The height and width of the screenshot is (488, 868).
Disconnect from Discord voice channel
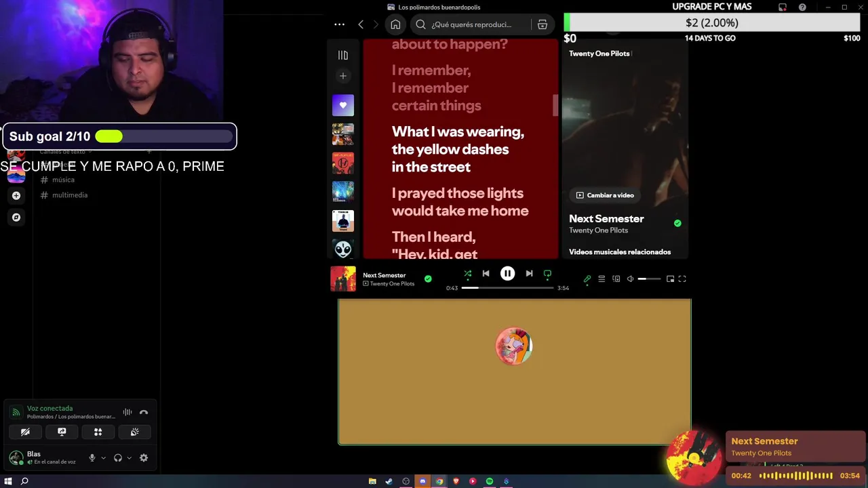144,412
